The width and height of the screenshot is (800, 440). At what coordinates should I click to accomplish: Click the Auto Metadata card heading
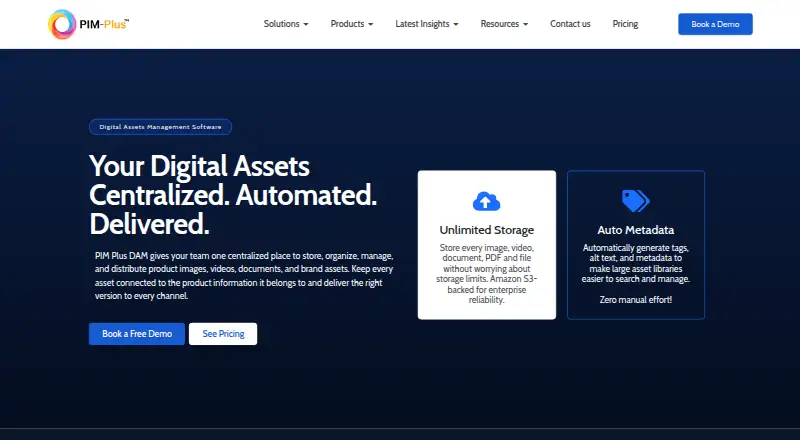[x=636, y=230]
